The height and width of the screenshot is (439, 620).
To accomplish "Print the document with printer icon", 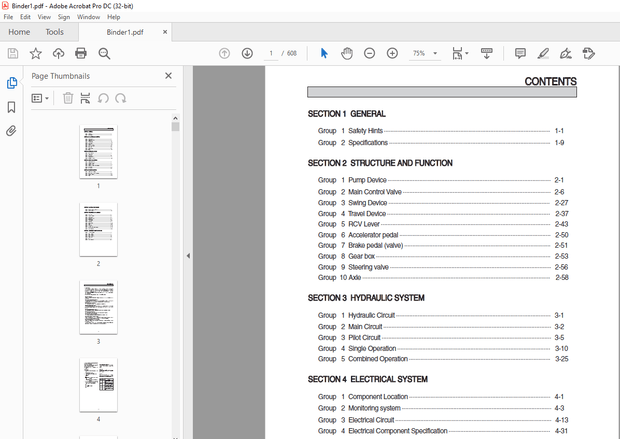I will coord(81,53).
